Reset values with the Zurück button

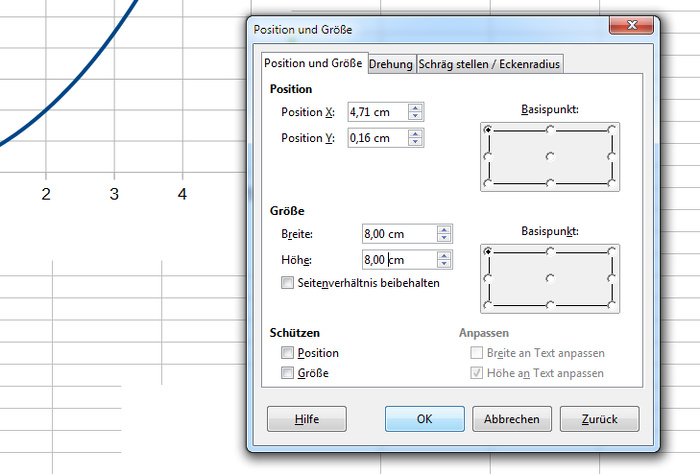(600, 419)
